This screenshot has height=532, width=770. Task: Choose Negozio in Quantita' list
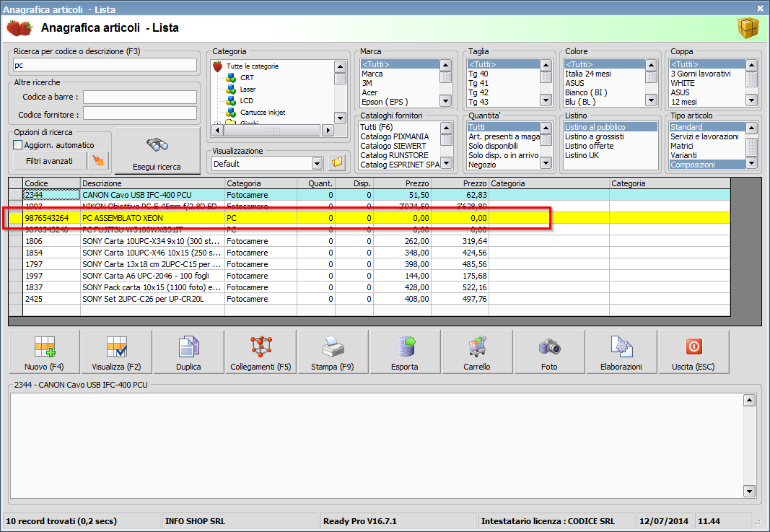(503, 165)
